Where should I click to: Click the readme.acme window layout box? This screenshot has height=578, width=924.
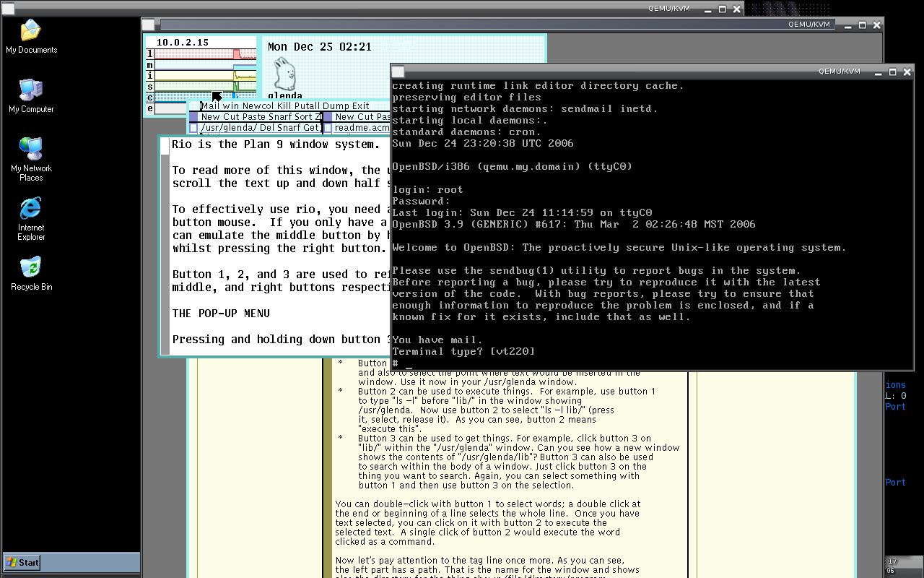tap(328, 128)
